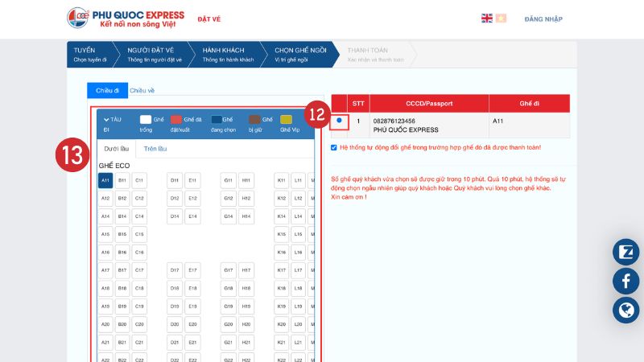This screenshot has height=362, width=644.
Task: Pick seat K14
Action: coord(281,216)
